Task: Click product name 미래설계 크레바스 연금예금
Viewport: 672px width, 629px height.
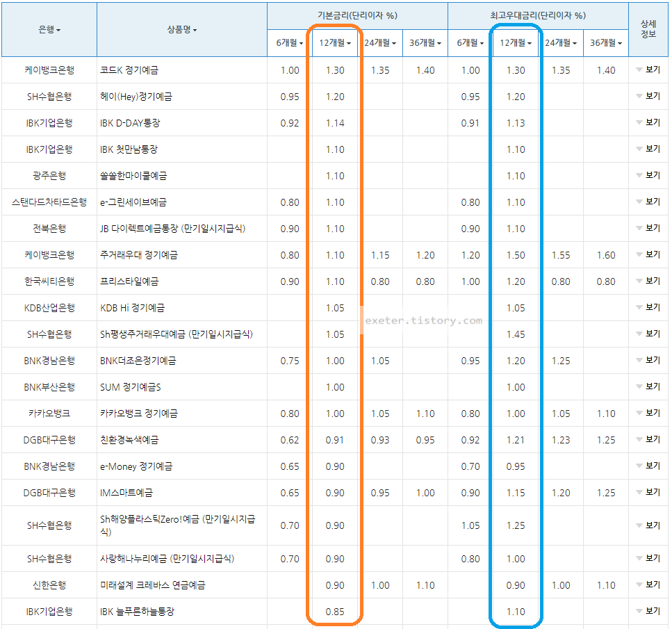Action: 153,585
